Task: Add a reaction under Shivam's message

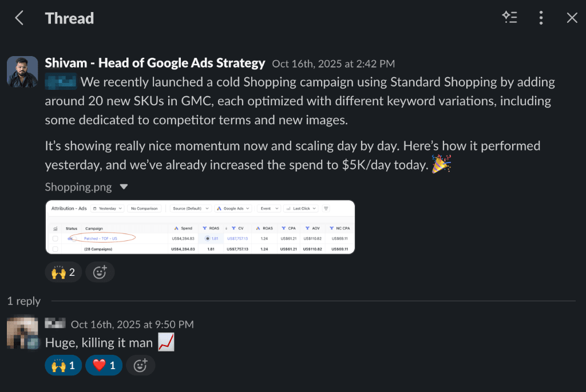Action: pos(100,272)
